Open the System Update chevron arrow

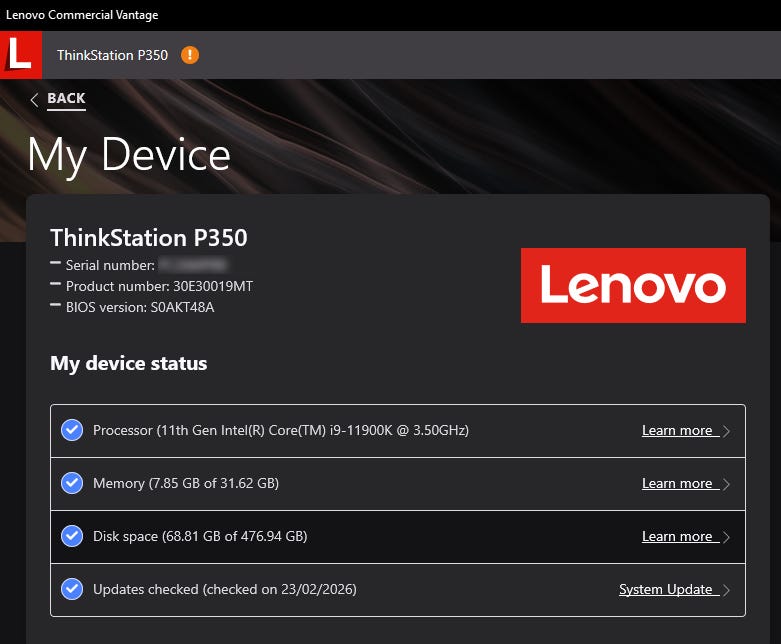726,590
